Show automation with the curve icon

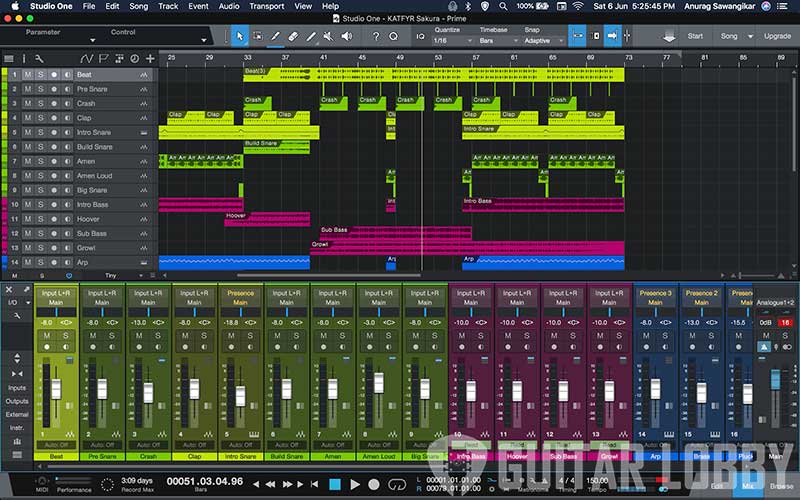86,59
